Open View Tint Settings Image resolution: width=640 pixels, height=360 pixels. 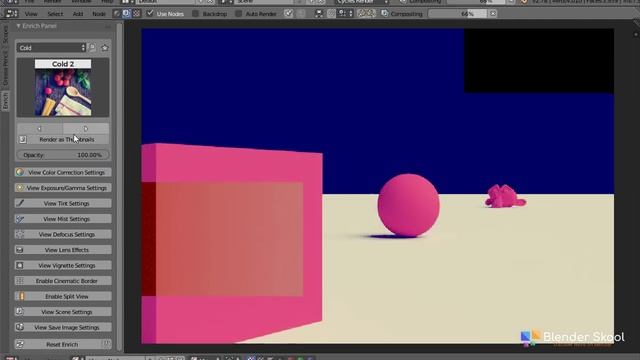(63, 203)
